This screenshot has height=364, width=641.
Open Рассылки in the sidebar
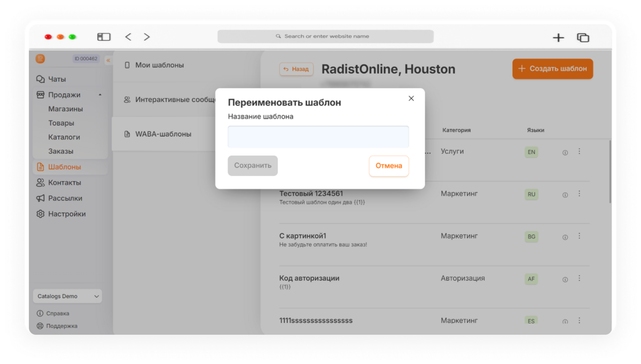click(65, 198)
